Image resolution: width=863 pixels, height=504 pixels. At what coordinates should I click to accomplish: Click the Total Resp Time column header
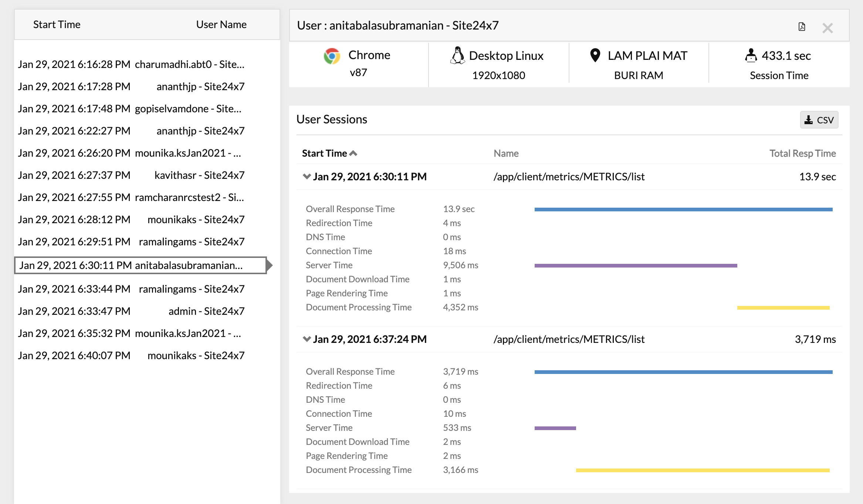[x=802, y=153]
